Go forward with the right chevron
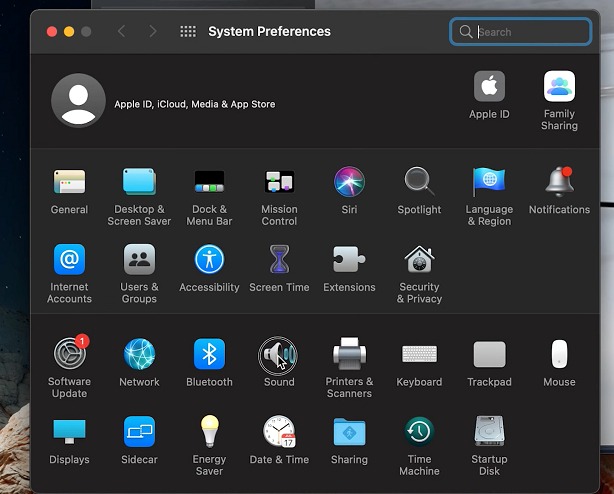 click(x=153, y=31)
